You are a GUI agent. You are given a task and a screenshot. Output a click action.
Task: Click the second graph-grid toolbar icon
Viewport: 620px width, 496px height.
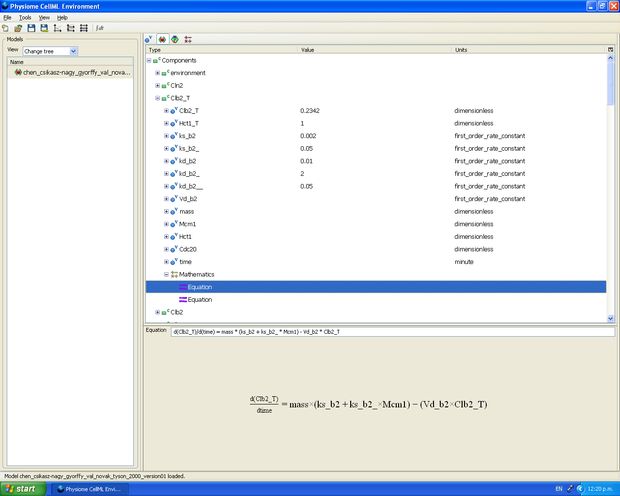tap(70, 28)
